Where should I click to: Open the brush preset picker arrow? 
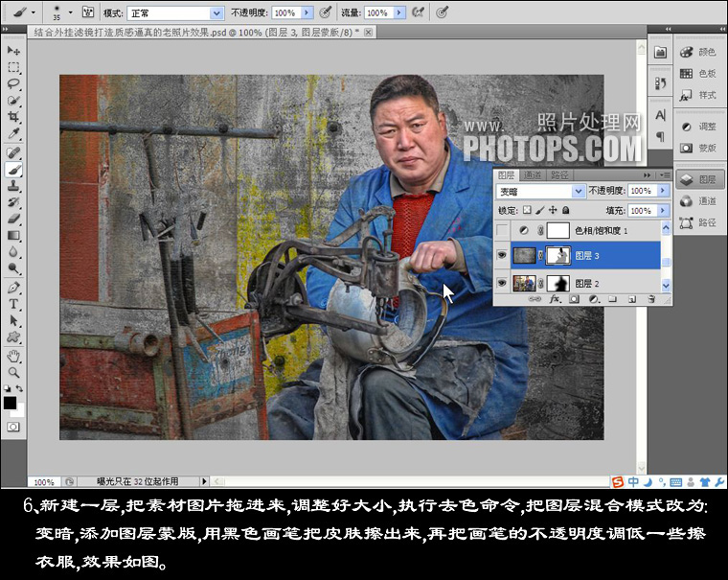71,12
